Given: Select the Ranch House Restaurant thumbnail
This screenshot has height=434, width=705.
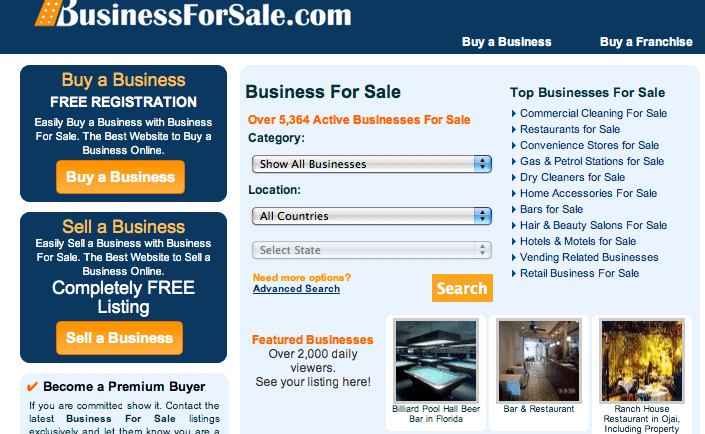Looking at the screenshot, I should [x=642, y=361].
